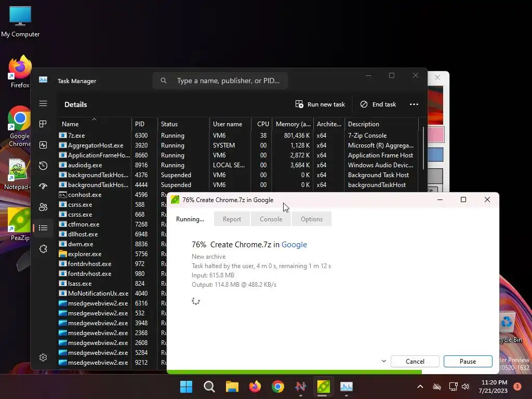Sort by Architecture column header
This screenshot has height=399, width=532.
329,124
